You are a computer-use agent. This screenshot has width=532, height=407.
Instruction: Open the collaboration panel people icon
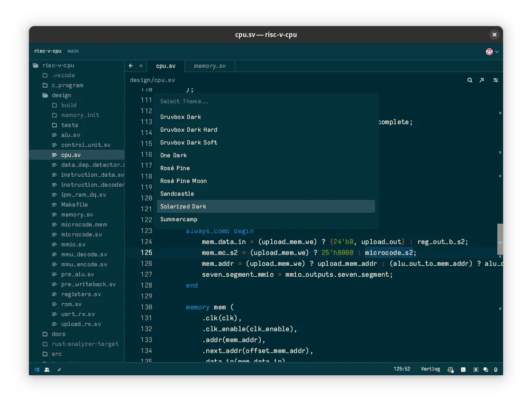tap(47, 369)
